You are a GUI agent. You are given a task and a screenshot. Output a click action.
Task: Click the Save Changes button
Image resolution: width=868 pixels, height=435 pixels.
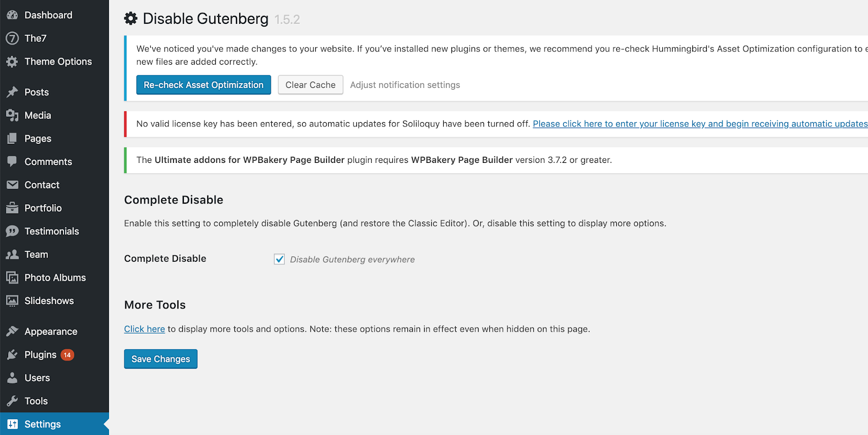tap(161, 359)
